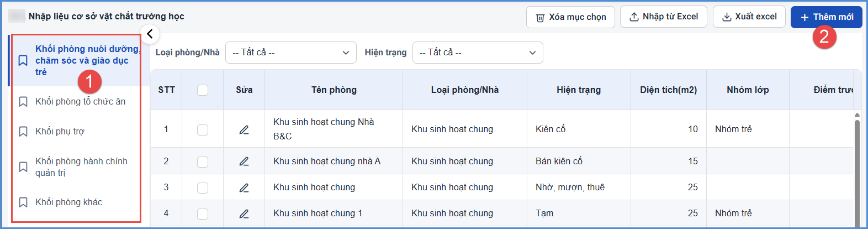Screen dimensions: 868x229
Task: Check the checkbox for row 1
Action: [x=203, y=129]
